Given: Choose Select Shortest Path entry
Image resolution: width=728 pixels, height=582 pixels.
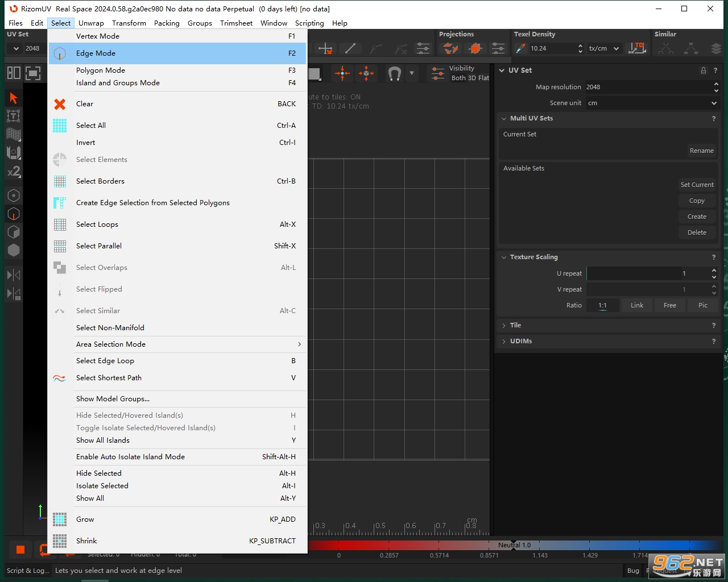Looking at the screenshot, I should coord(177,378).
